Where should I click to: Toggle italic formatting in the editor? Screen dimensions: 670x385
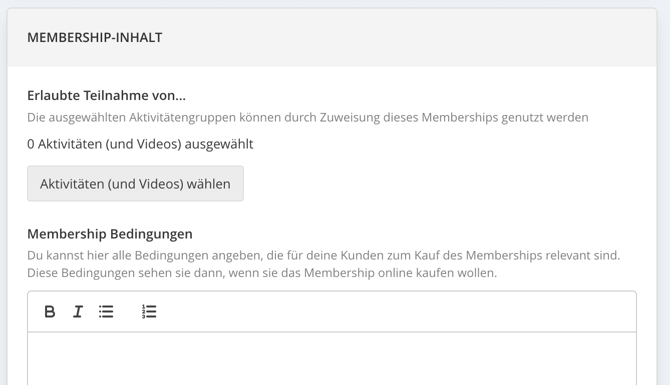(x=78, y=312)
